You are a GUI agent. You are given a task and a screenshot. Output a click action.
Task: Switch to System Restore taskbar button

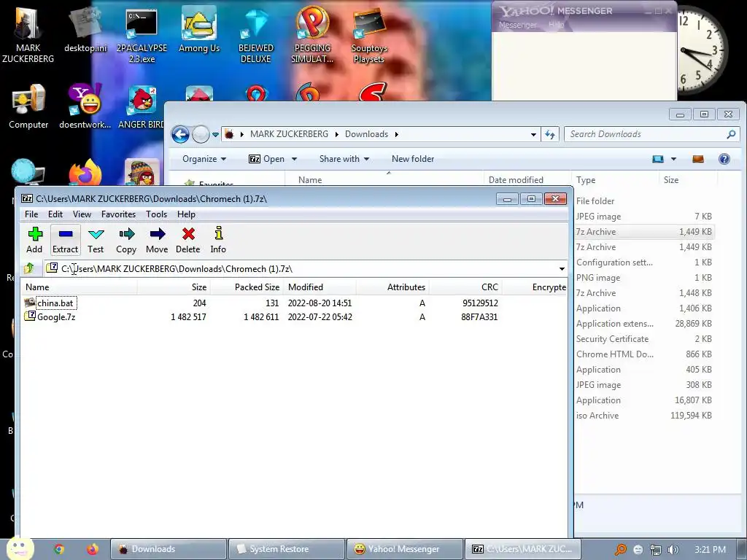tap(286, 549)
